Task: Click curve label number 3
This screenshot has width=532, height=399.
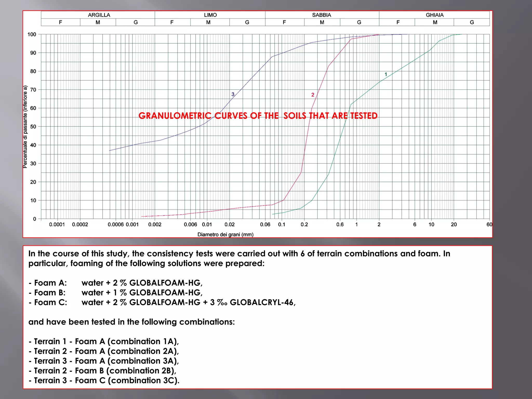Action: (233, 94)
